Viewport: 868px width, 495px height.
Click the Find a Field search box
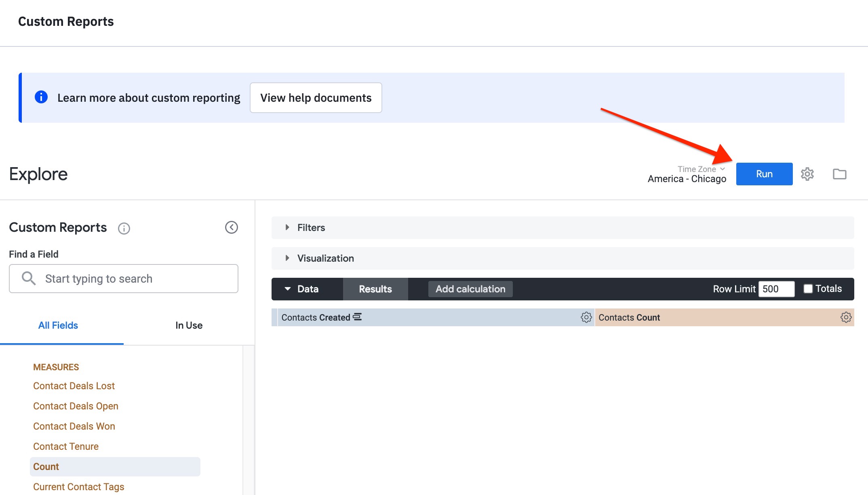tap(124, 279)
